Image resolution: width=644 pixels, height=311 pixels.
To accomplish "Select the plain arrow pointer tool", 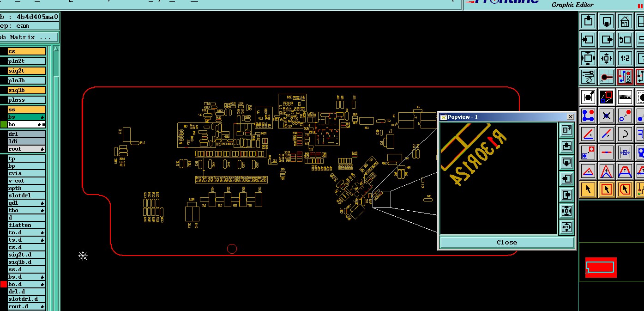I will pos(588,189).
